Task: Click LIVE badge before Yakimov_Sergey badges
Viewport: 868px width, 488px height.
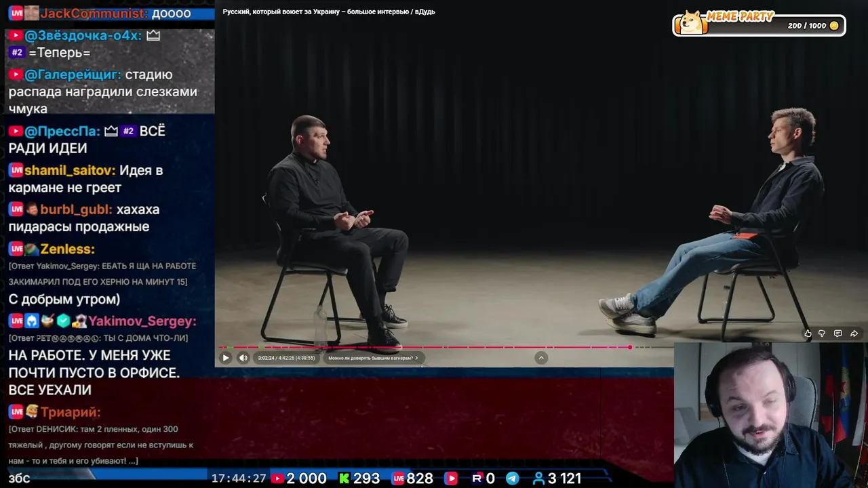Action: click(x=16, y=321)
